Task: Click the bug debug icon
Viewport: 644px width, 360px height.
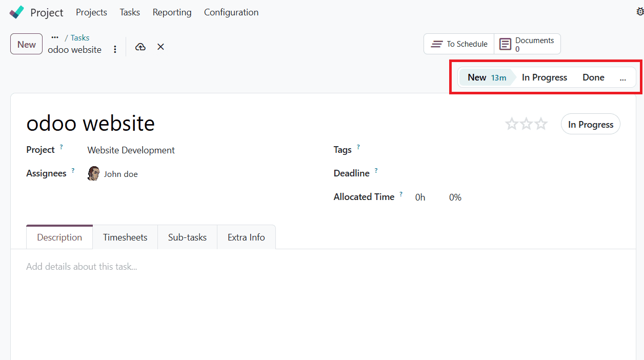Action: pos(640,12)
